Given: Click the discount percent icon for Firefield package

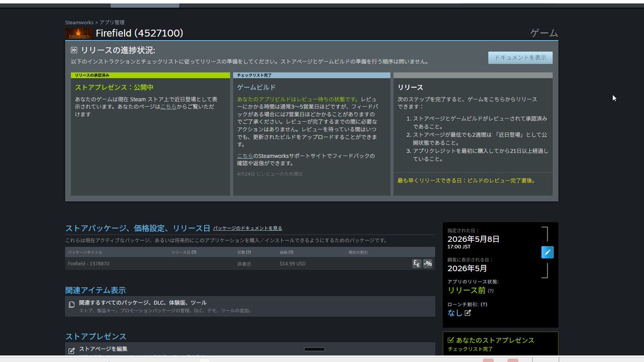Looking at the screenshot, I should pos(428,263).
